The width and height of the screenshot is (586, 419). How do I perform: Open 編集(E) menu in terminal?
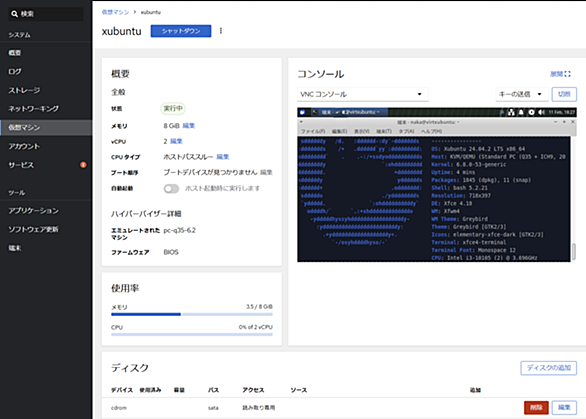[339, 131]
